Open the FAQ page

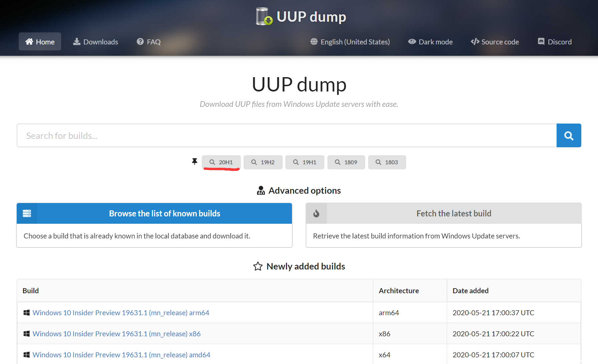149,42
